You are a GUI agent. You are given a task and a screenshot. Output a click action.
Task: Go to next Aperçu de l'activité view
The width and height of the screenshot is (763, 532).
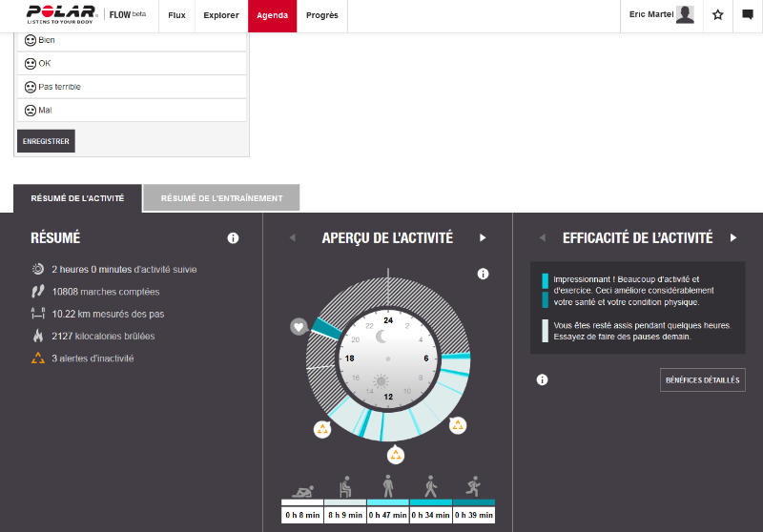pyautogui.click(x=483, y=238)
